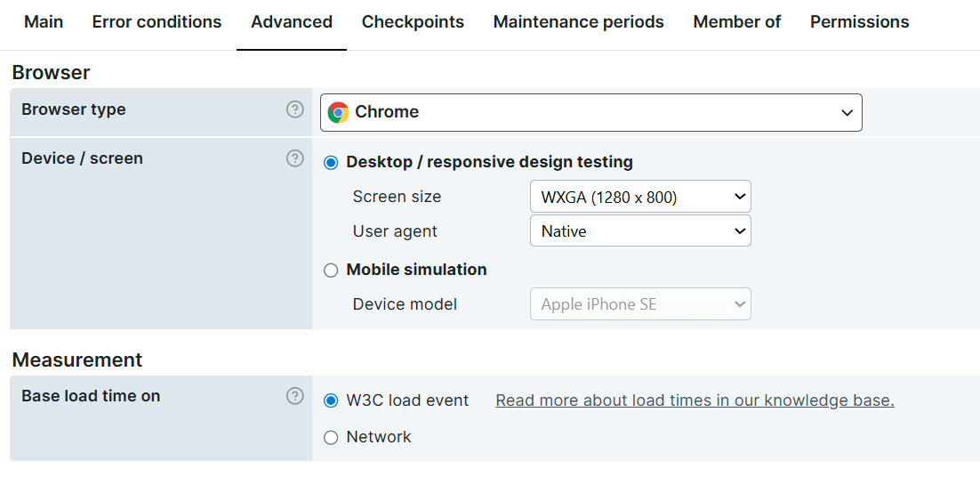Select the Mobile simulation radio button

tap(331, 271)
